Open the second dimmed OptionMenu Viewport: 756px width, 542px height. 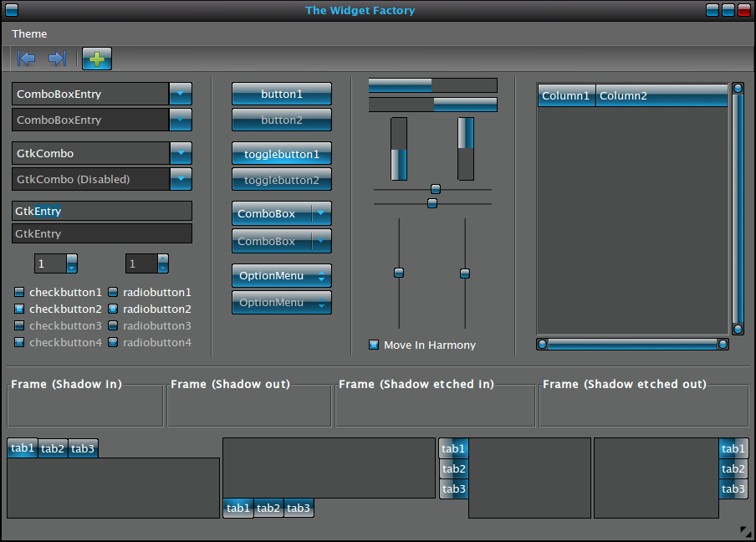pyautogui.click(x=282, y=302)
